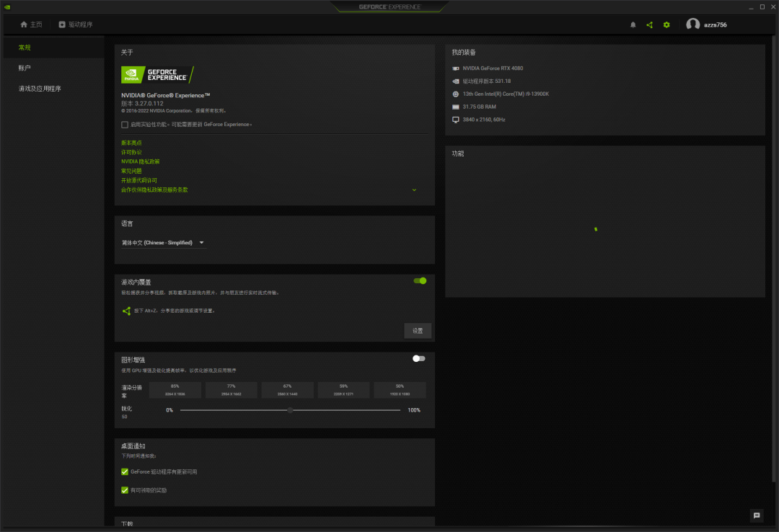
Task: Go to the 主页 tab
Action: click(x=31, y=25)
